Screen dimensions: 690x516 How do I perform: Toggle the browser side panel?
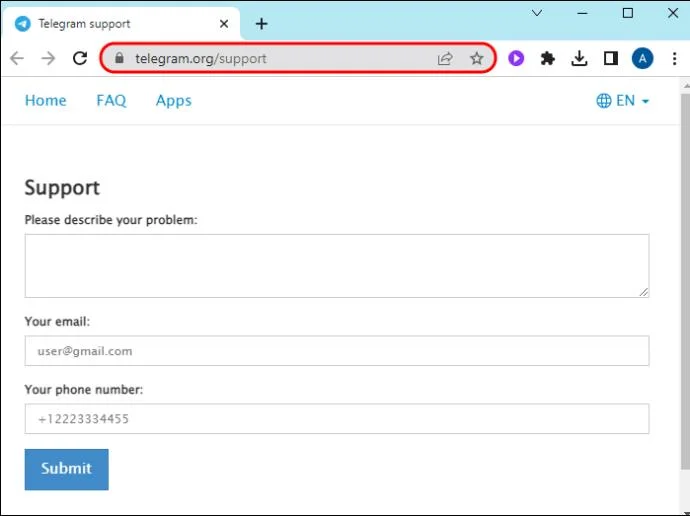pyautogui.click(x=611, y=58)
